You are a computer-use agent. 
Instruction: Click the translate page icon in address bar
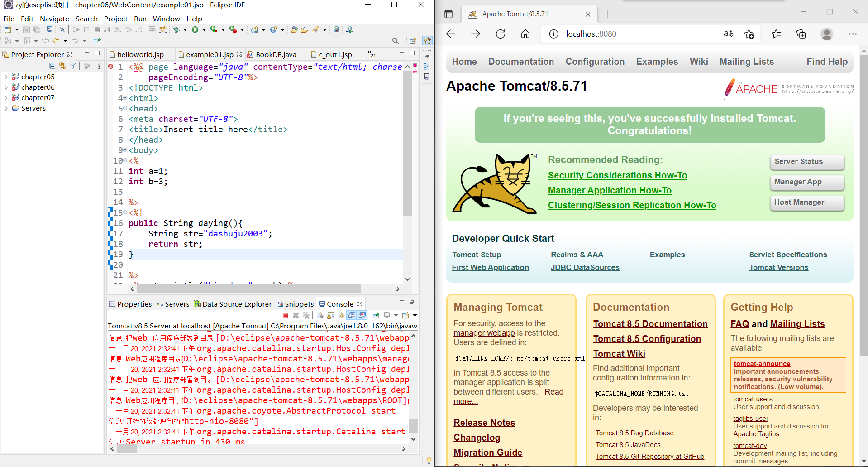729,34
